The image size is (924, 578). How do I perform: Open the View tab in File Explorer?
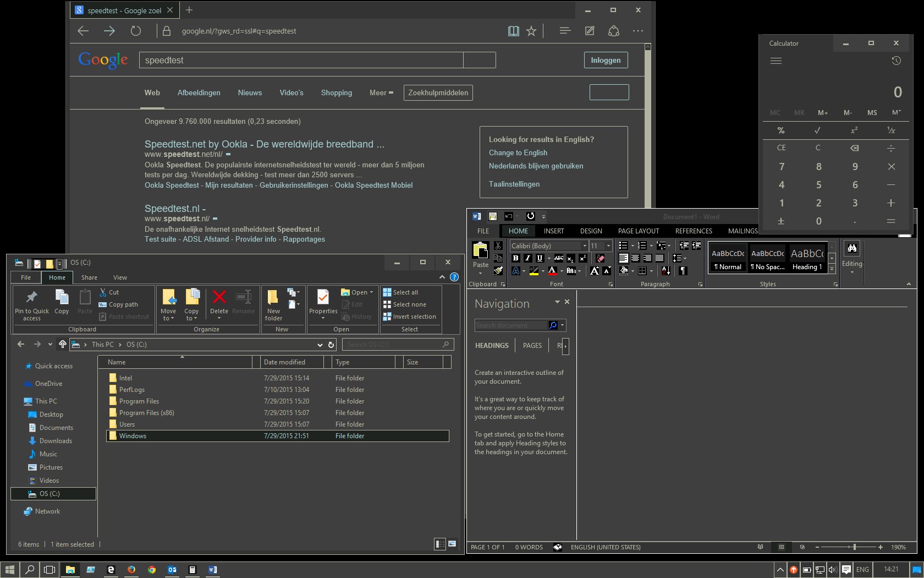coord(120,277)
